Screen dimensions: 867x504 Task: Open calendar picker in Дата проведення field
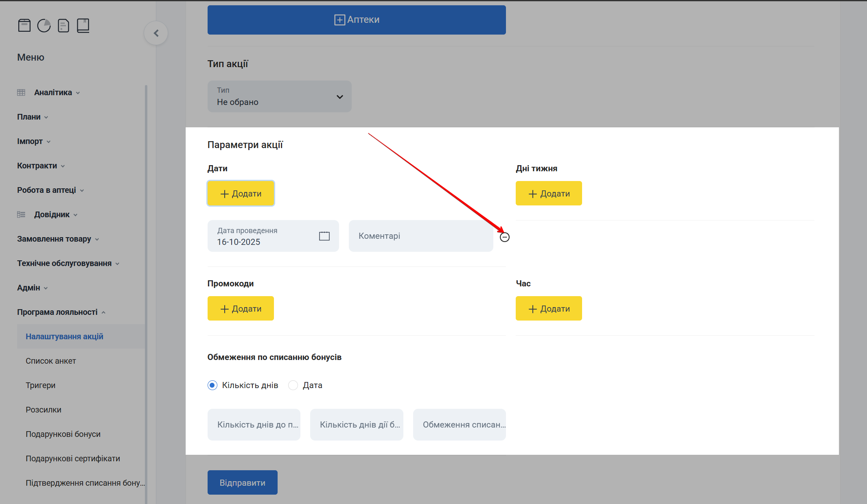324,236
